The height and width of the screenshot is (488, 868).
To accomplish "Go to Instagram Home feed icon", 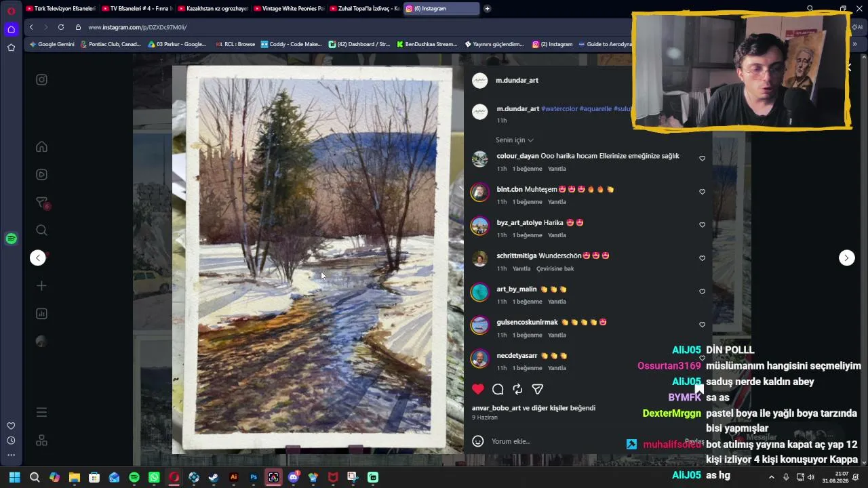I will click(x=41, y=147).
